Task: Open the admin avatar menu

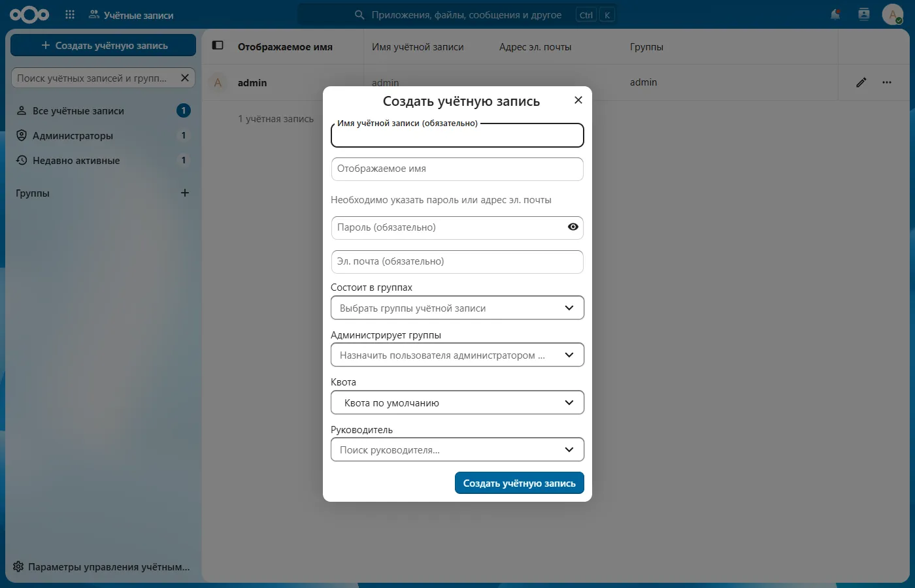Action: tap(892, 14)
